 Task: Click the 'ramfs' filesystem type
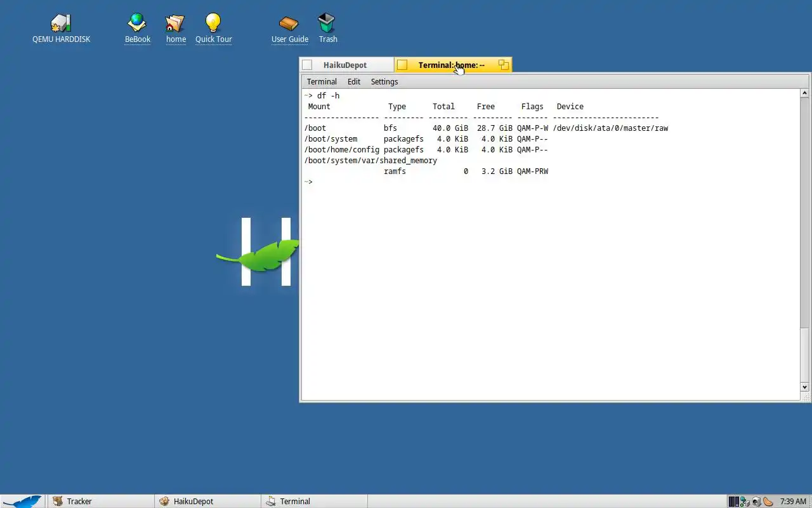click(395, 171)
